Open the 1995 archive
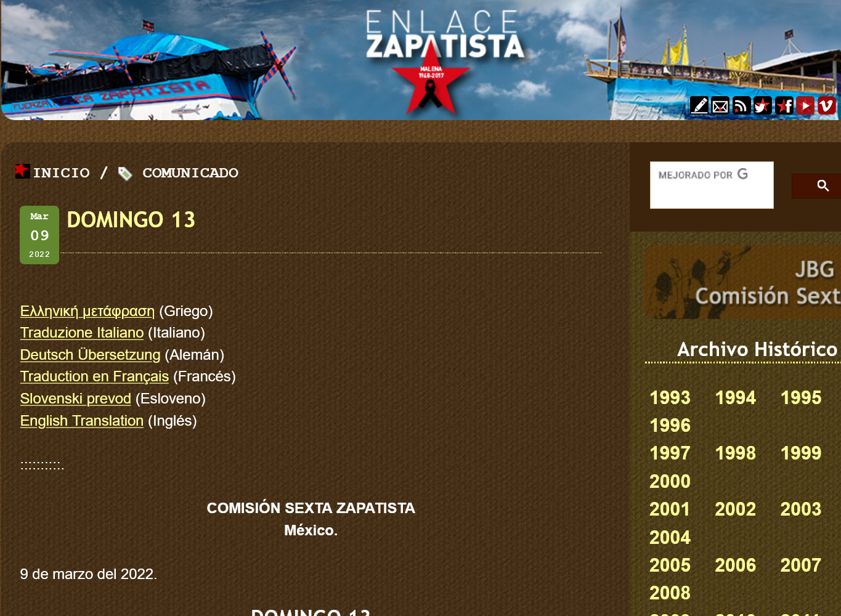The width and height of the screenshot is (841, 616). coord(801,397)
